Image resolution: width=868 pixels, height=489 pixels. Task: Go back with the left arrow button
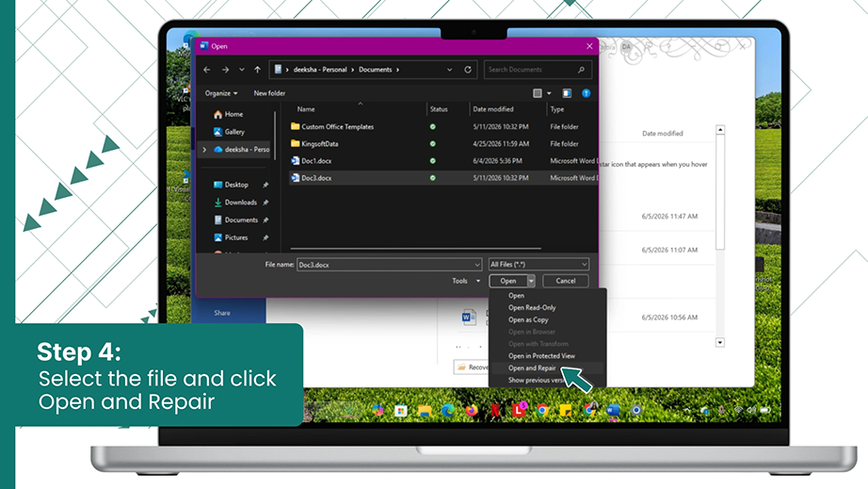pyautogui.click(x=206, y=70)
